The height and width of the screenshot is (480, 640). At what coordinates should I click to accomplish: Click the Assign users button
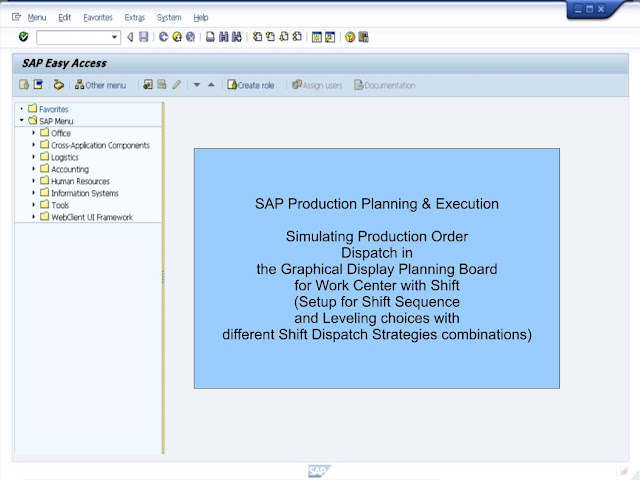(317, 85)
